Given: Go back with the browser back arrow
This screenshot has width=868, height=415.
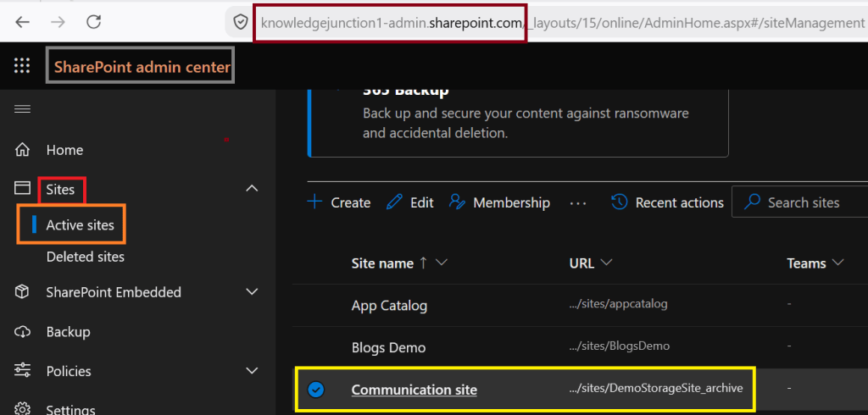Looking at the screenshot, I should pyautogui.click(x=22, y=22).
